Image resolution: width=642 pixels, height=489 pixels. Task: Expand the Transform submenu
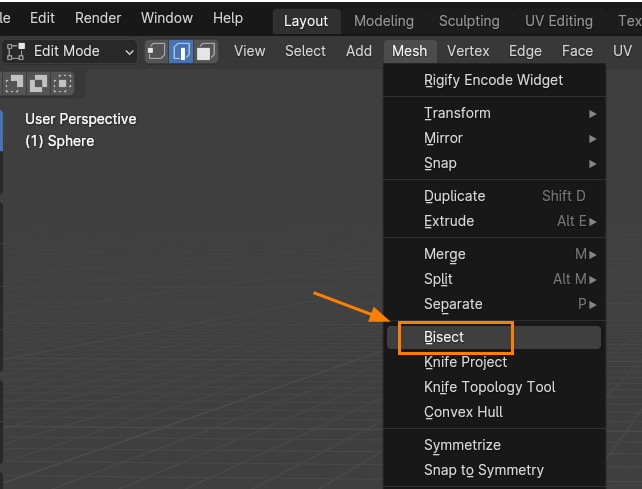tap(494, 113)
